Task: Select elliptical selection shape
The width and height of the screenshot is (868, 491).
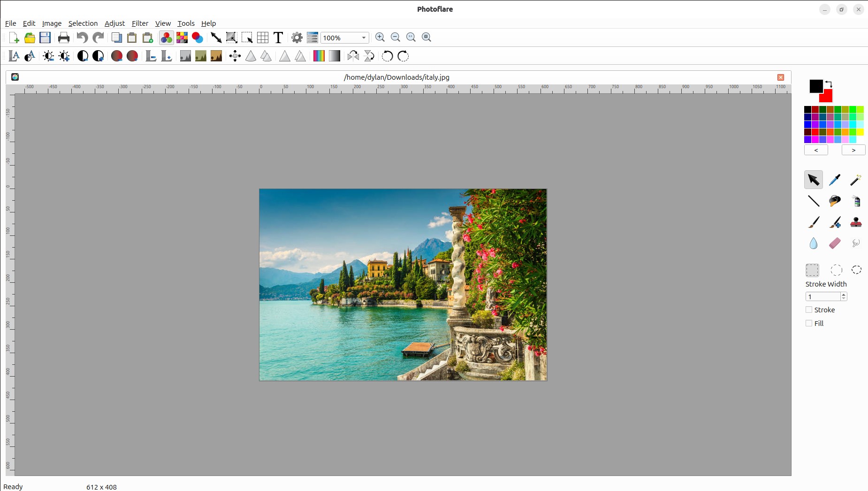Action: [x=836, y=270]
